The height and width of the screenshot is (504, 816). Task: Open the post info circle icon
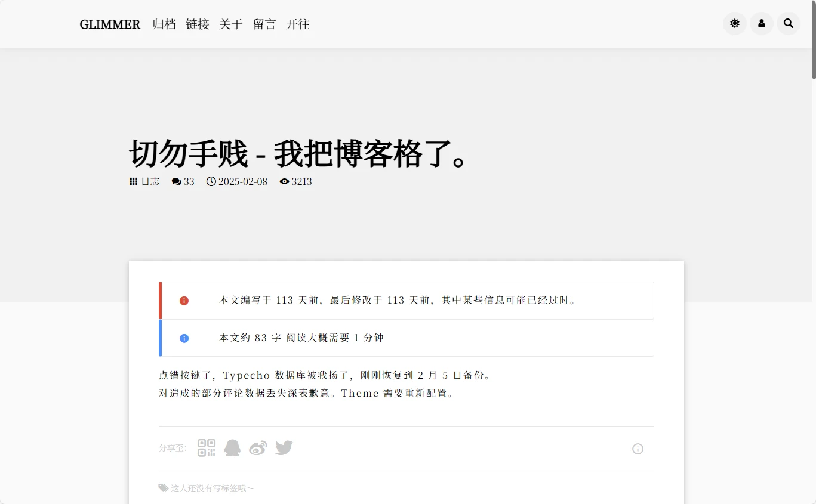[x=638, y=449]
